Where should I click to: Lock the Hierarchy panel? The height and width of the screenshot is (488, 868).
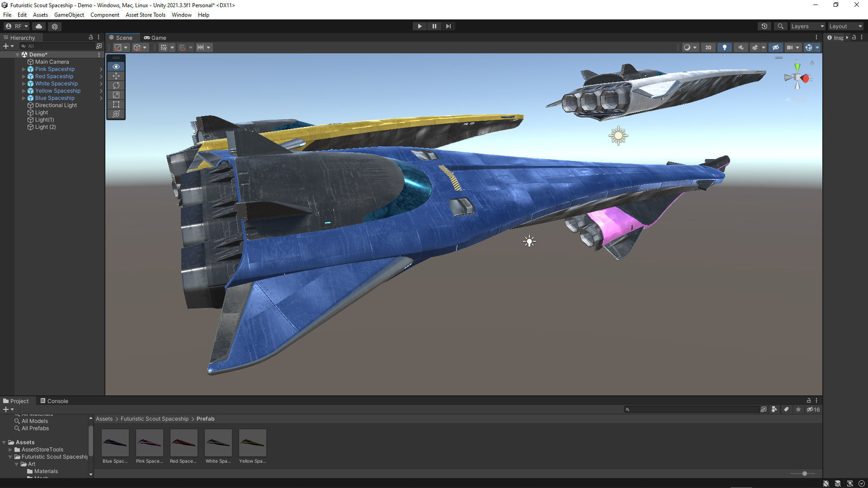point(91,38)
